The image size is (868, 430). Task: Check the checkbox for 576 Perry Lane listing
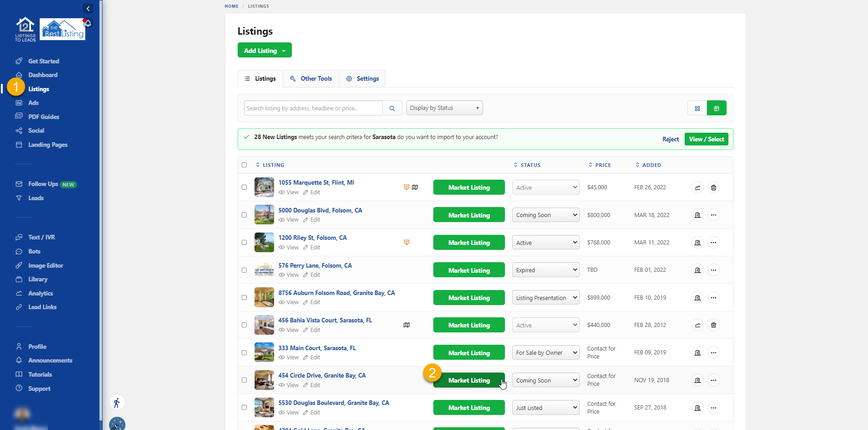[244, 270]
